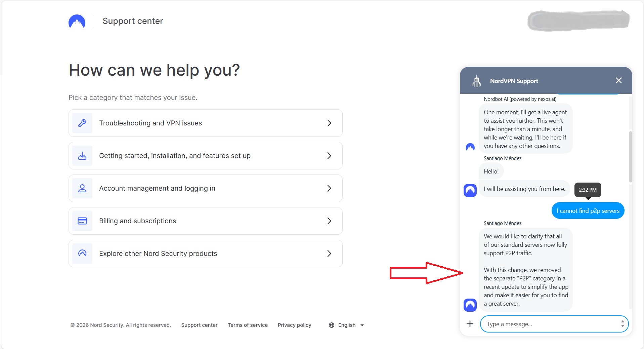The height and width of the screenshot is (349, 644).
Task: Click the Nord Security products icon
Action: tap(82, 253)
